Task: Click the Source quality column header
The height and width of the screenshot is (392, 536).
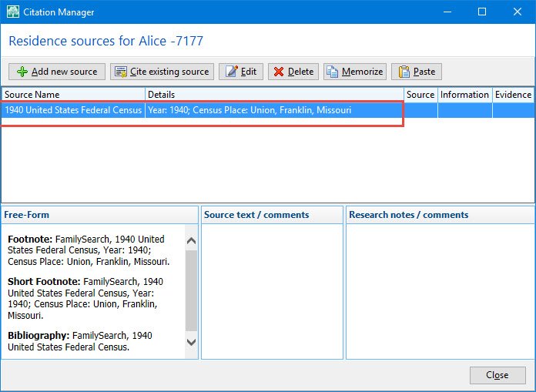Action: [x=420, y=95]
